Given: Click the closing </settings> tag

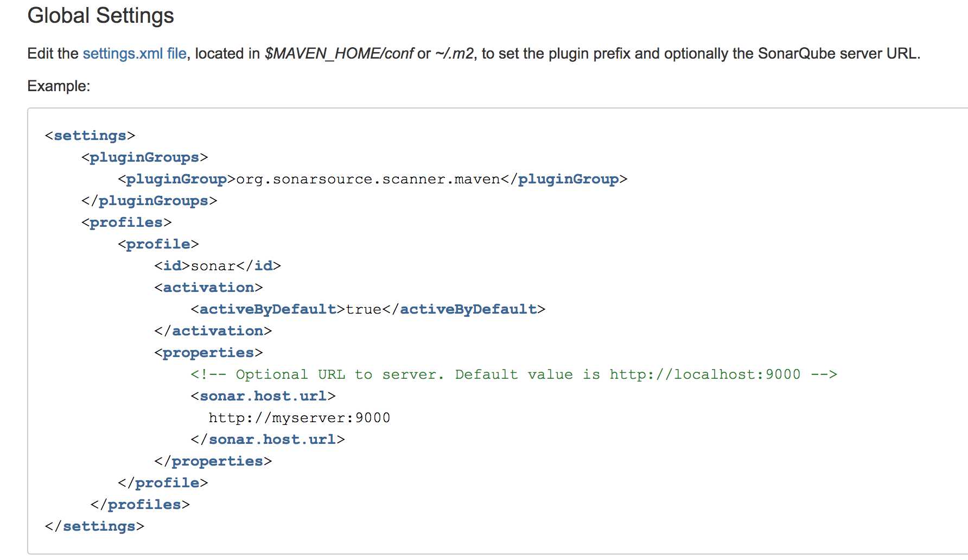Looking at the screenshot, I should (94, 526).
